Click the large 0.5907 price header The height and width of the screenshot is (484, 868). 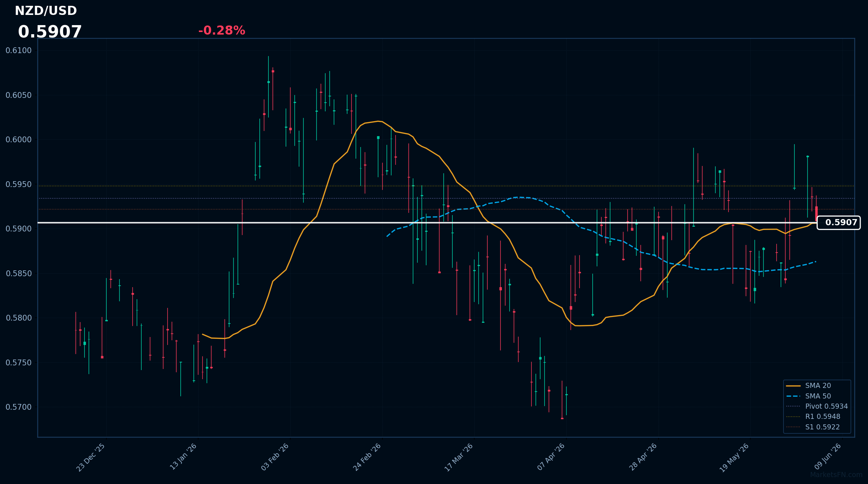click(x=50, y=32)
